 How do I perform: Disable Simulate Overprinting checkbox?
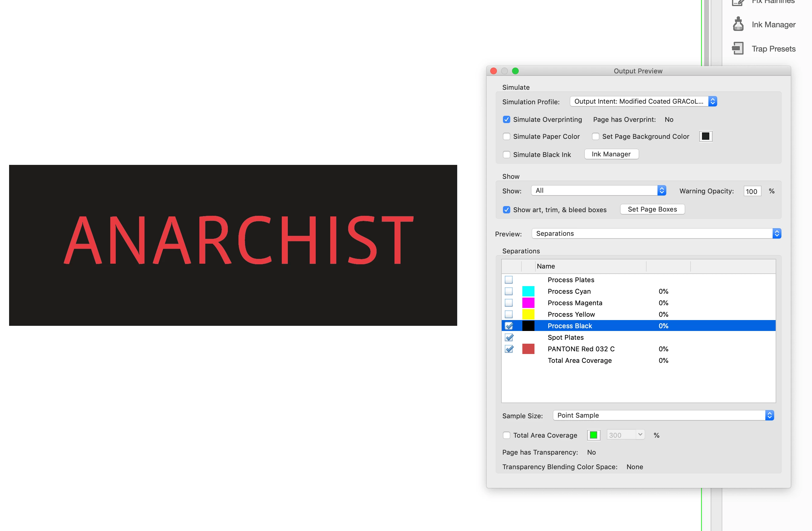tap(506, 119)
